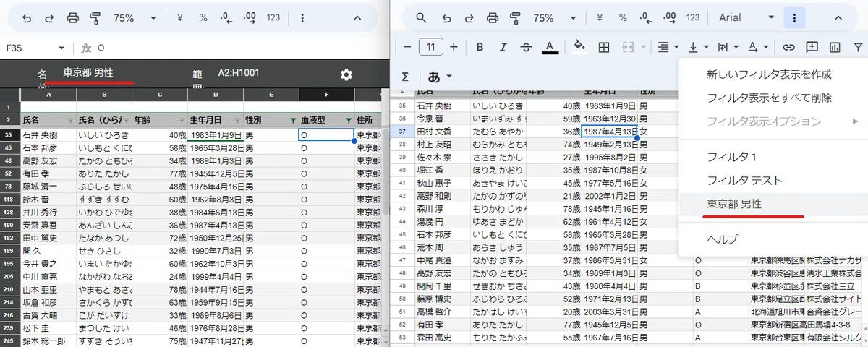Open filter view settings gear icon
Image resolution: width=868 pixels, height=347 pixels.
pyautogui.click(x=346, y=74)
